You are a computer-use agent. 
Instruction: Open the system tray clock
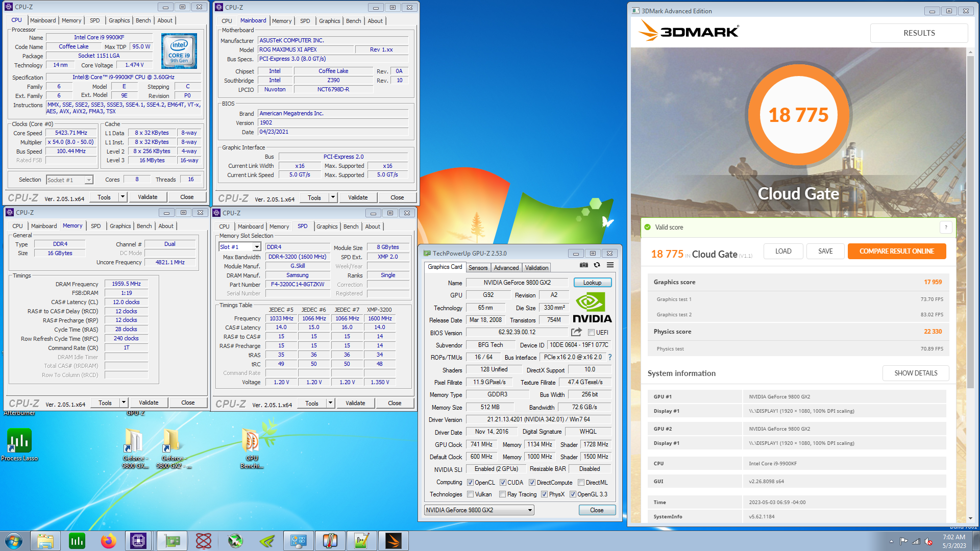click(954, 541)
